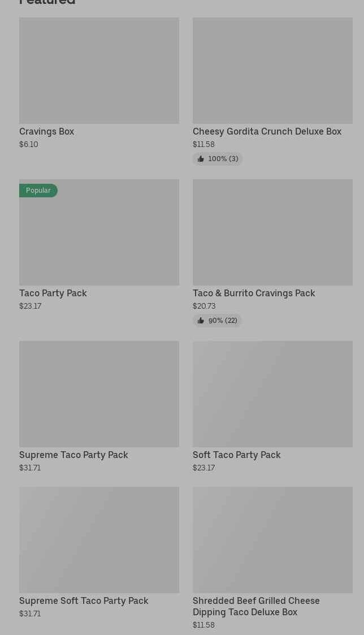The image size is (364, 635).
Task: Click Taco & Burrito Cravings Pack name
Action: tap(254, 293)
